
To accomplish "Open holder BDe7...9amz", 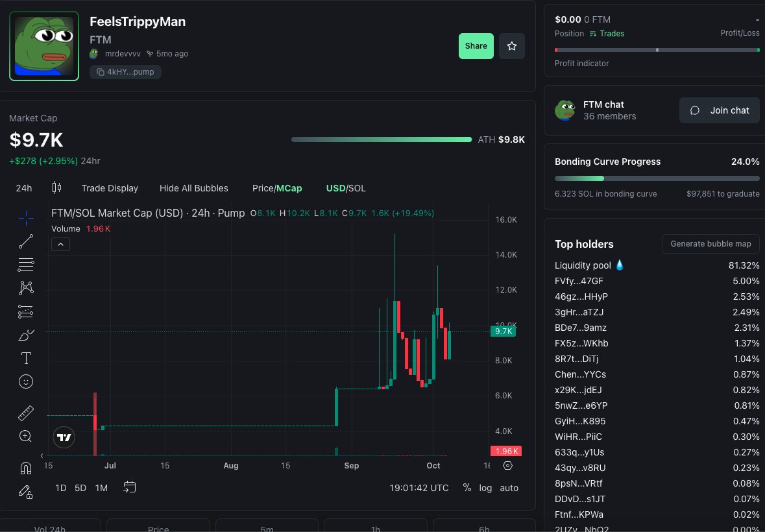I will 581,328.
